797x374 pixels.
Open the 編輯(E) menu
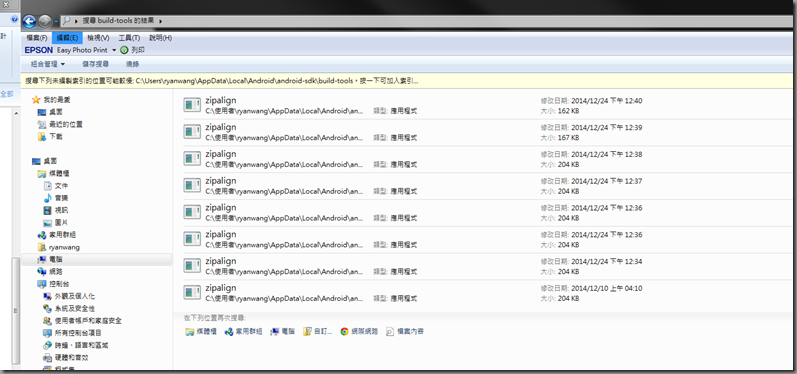[x=67, y=38]
